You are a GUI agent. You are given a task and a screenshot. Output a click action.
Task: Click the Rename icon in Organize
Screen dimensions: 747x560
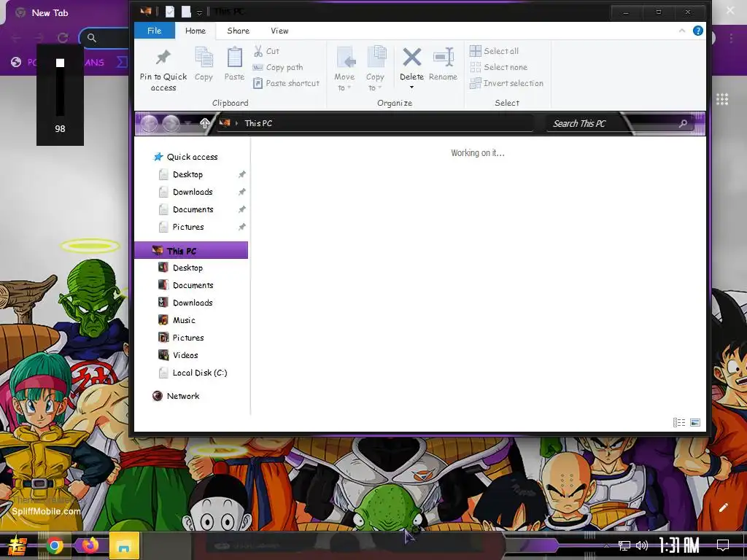443,57
